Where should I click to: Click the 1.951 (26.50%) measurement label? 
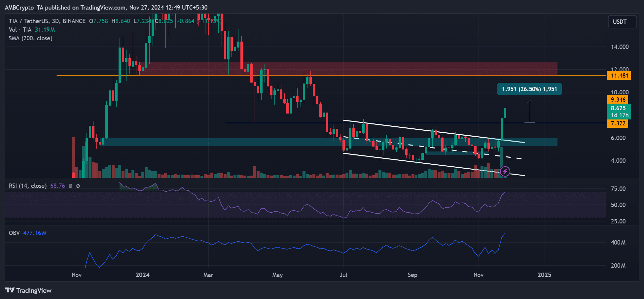point(529,89)
